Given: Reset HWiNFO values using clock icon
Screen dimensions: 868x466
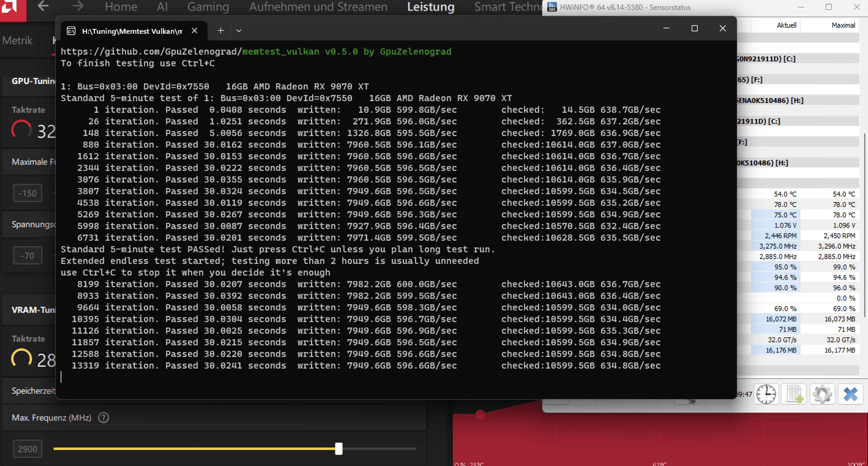Looking at the screenshot, I should pos(766,394).
